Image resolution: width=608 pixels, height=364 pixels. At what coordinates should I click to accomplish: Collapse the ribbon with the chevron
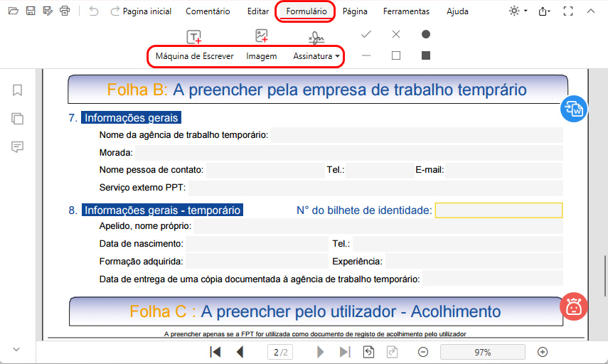click(591, 11)
